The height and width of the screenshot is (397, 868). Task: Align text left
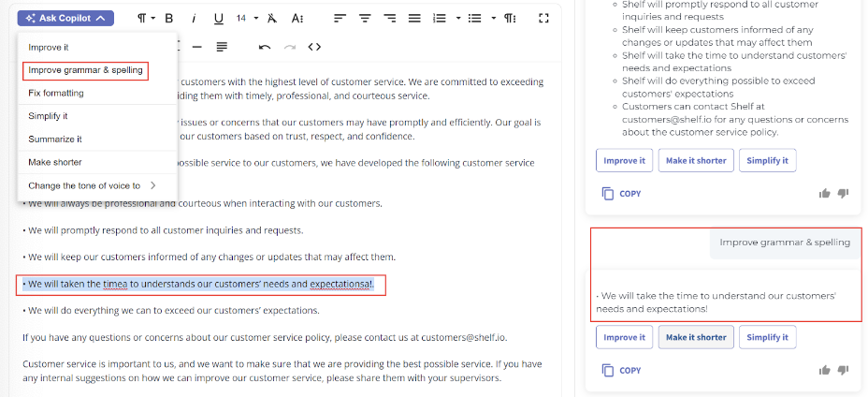(340, 19)
